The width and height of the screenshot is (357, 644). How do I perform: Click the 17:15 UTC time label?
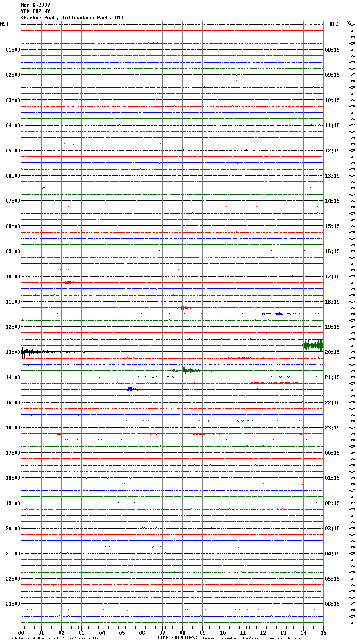332,277
